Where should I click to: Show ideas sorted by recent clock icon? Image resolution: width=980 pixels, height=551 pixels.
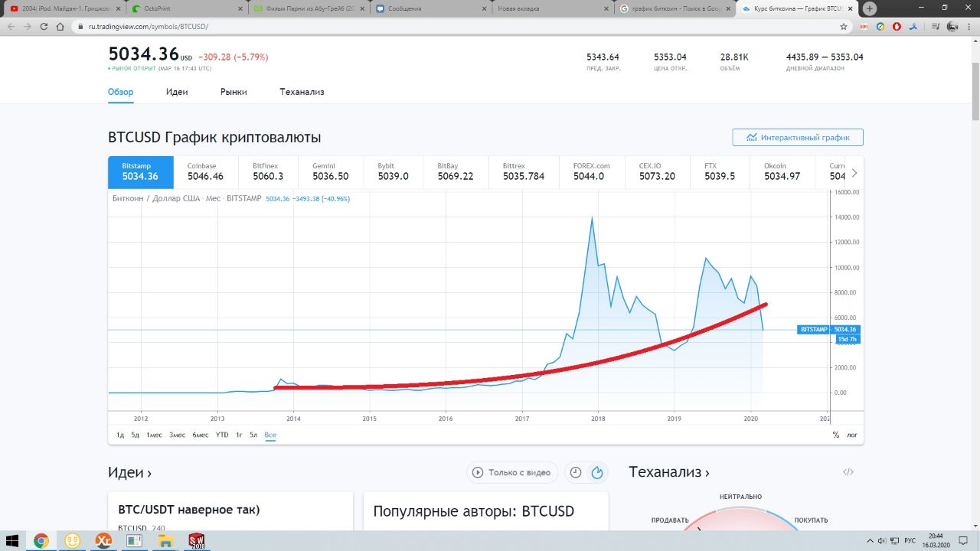tap(576, 473)
